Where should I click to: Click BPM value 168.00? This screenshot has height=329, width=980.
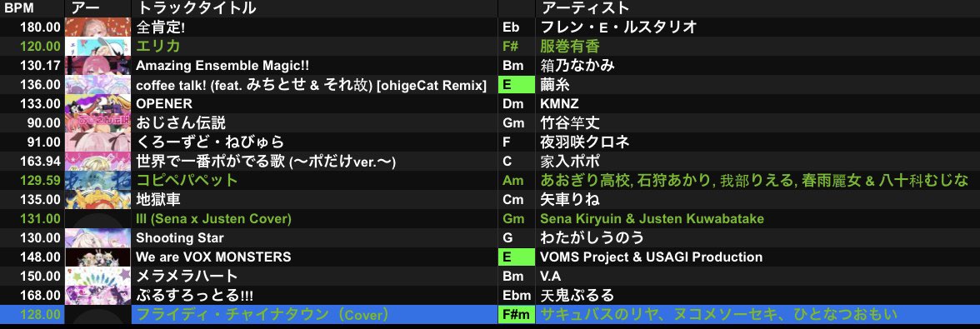pyautogui.click(x=40, y=296)
